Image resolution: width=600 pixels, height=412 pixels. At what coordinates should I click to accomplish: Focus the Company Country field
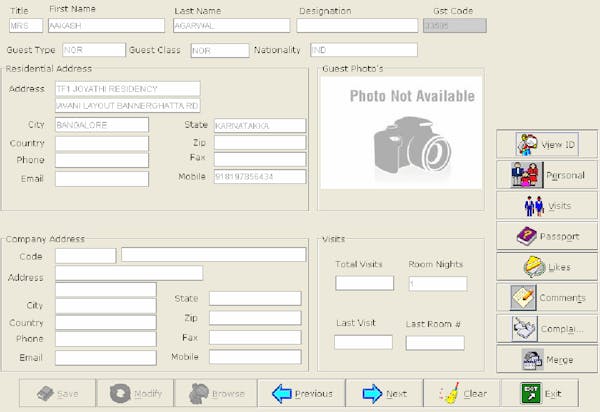[106, 322]
